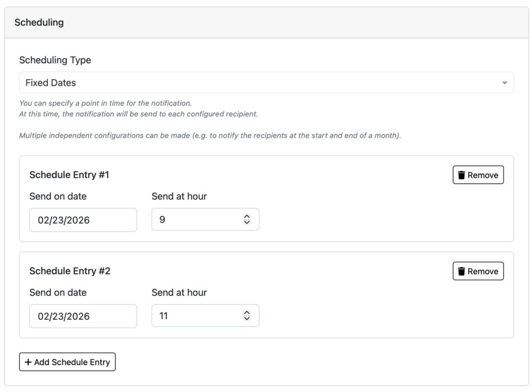
Task: Increase hour for Schedule Entry #1
Action: (x=247, y=217)
